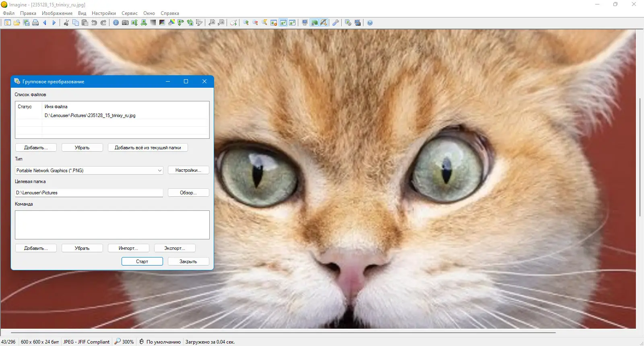Click the horizontal scrollbar below the image

[x=283, y=333]
